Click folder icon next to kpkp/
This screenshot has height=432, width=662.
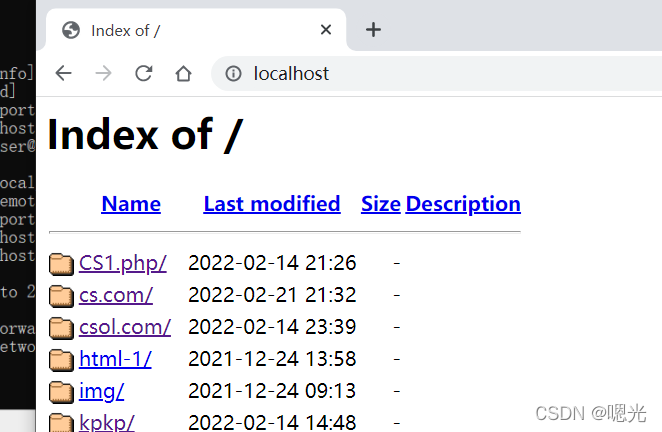[61, 423]
